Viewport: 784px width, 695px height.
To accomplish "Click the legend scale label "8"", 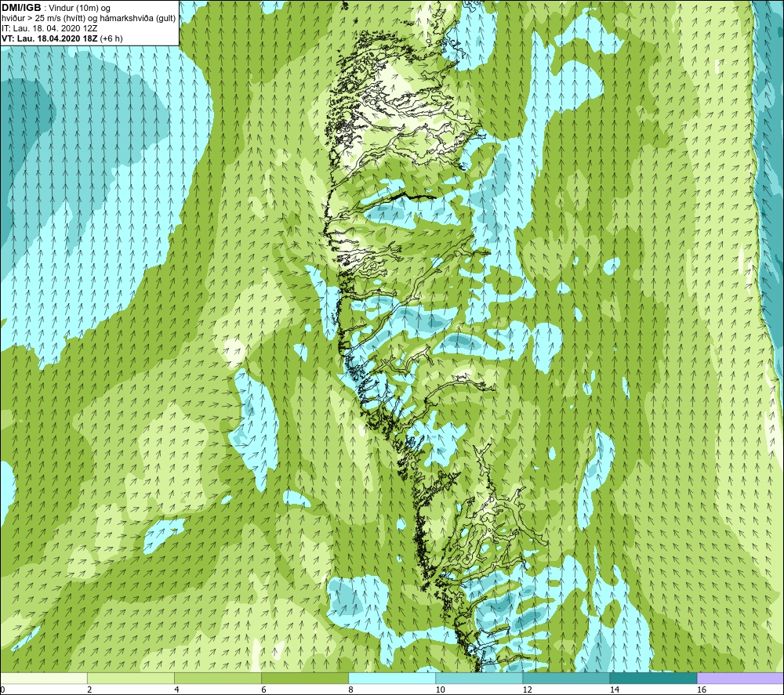I will [x=350, y=690].
